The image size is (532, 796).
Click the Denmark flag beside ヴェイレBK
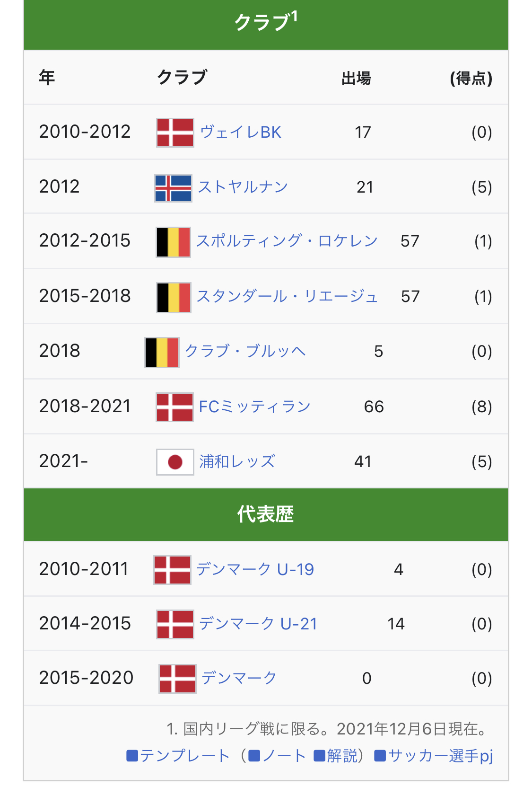coord(175,133)
